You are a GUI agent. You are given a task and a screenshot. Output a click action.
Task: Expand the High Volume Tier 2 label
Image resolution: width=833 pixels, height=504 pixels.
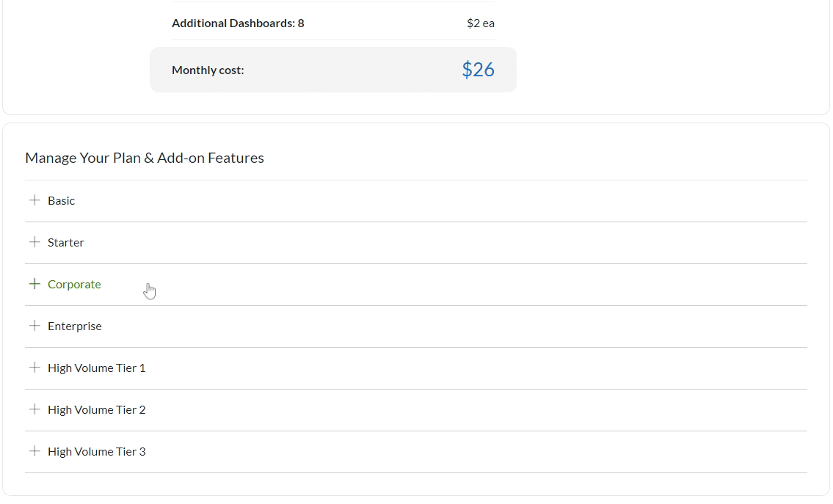tap(97, 409)
